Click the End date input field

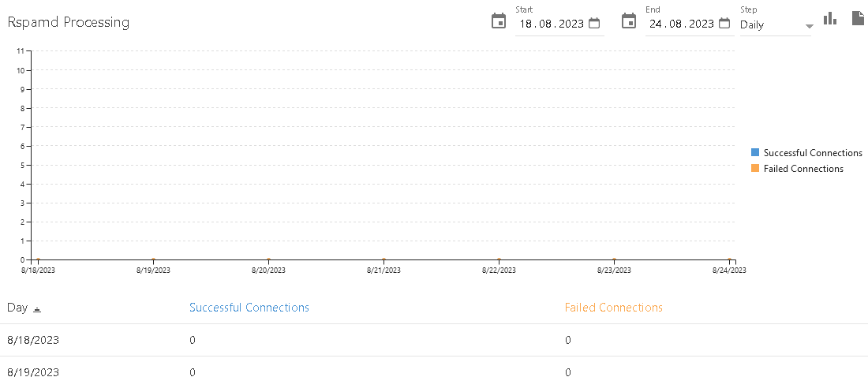pyautogui.click(x=681, y=24)
